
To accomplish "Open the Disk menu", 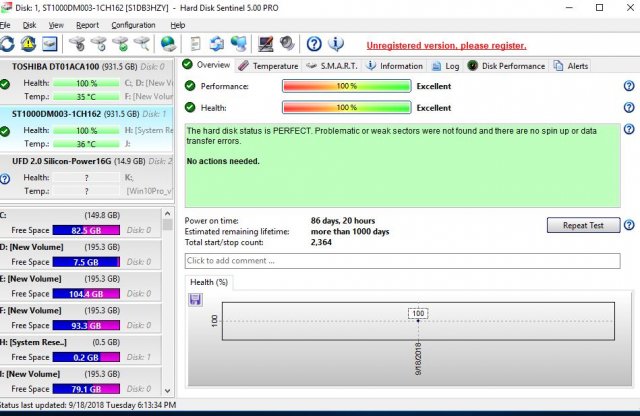I will point(30,24).
